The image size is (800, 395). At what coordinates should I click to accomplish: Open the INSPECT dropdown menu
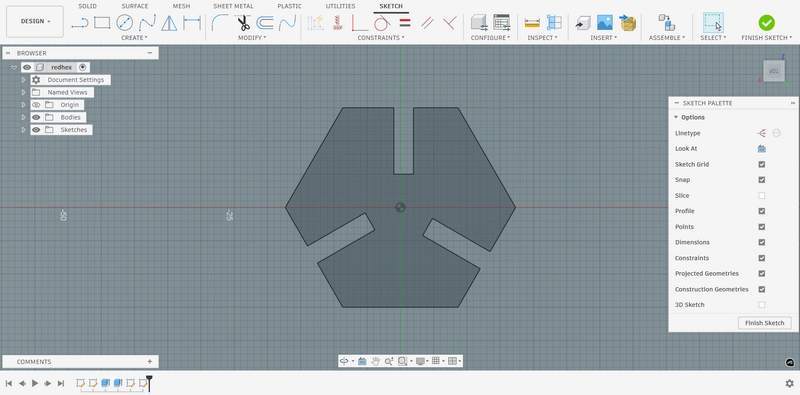542,38
